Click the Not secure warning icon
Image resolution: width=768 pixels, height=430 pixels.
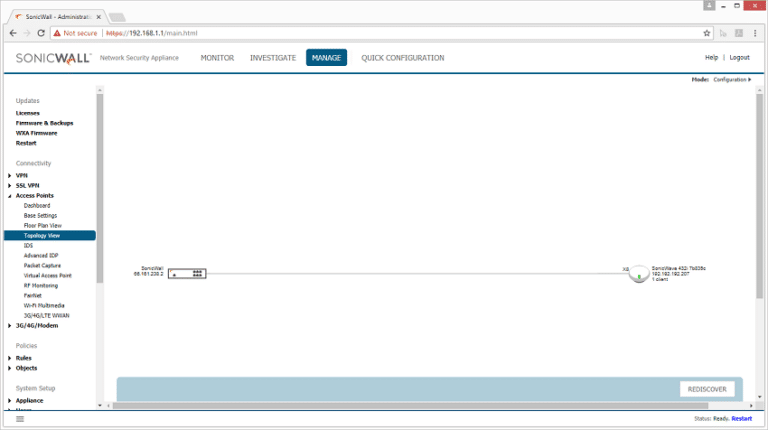pos(57,33)
